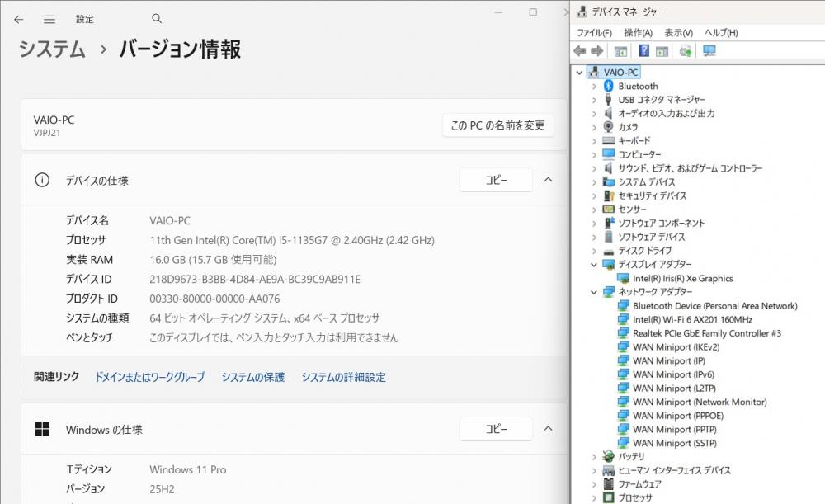Click the update driver toolbar icon with green arrow
This screenshot has width=825, height=504.
coord(685,51)
